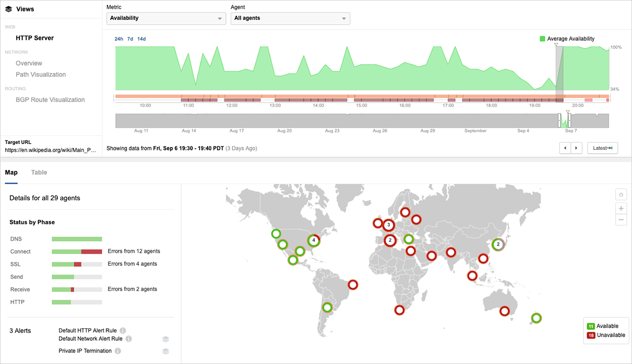Viewport: 632px width, 364px height.
Task: Toggle the Available agents legend filter
Action: 591,326
